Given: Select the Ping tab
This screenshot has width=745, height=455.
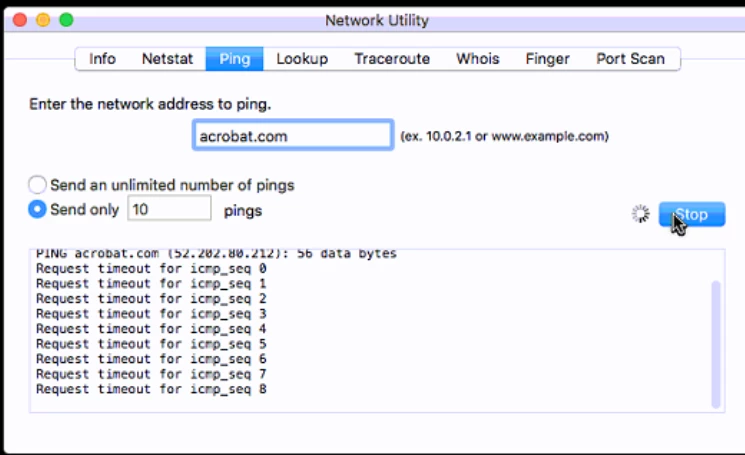Looking at the screenshot, I should click(x=234, y=59).
